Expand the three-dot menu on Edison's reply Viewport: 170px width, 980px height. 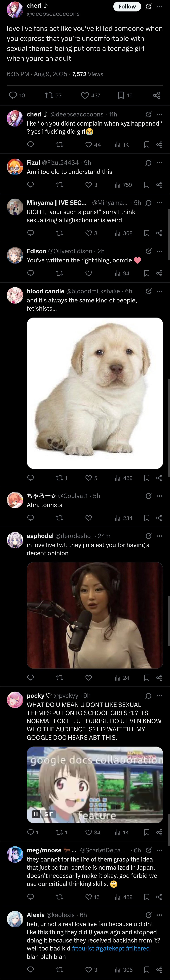[159, 251]
